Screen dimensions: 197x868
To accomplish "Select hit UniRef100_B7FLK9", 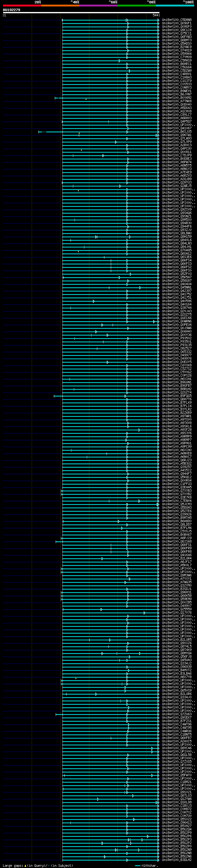I will click(176, 403).
